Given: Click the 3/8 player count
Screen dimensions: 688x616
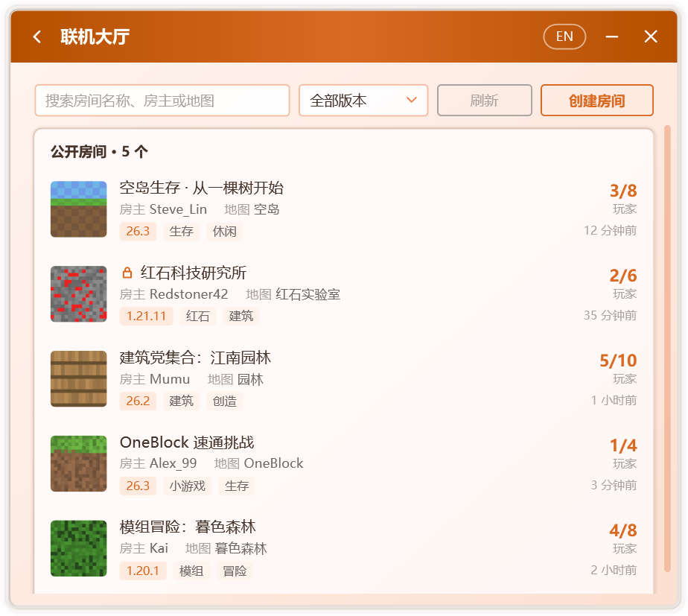Looking at the screenshot, I should (623, 191).
